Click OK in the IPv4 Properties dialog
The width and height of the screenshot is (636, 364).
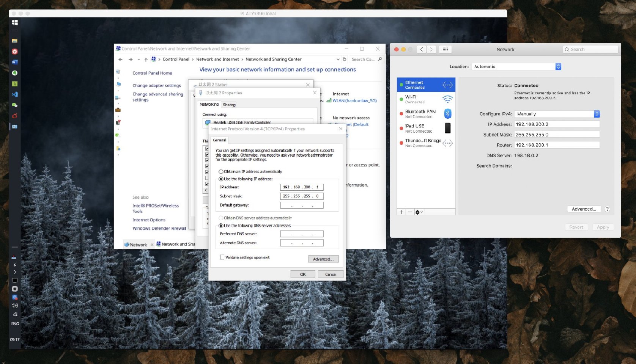click(302, 274)
